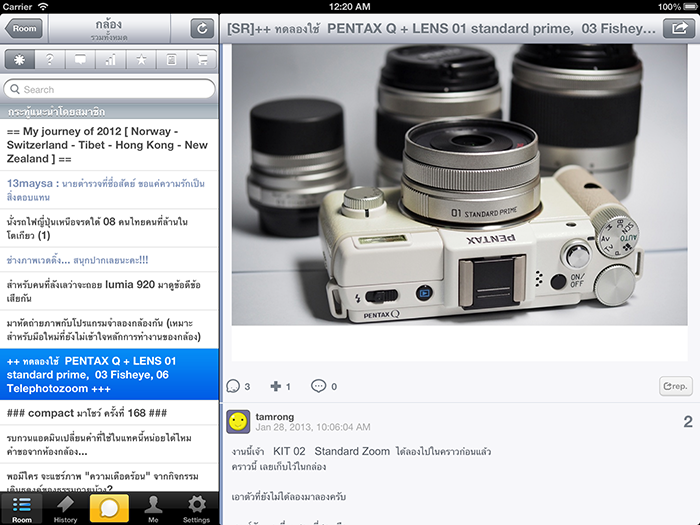Tap the speech bubble icon with count 0

click(x=318, y=386)
